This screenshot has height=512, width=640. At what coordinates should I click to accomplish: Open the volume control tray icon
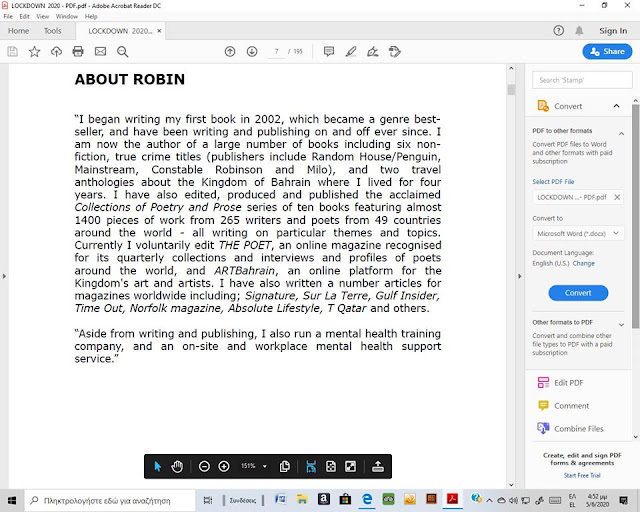(513, 500)
